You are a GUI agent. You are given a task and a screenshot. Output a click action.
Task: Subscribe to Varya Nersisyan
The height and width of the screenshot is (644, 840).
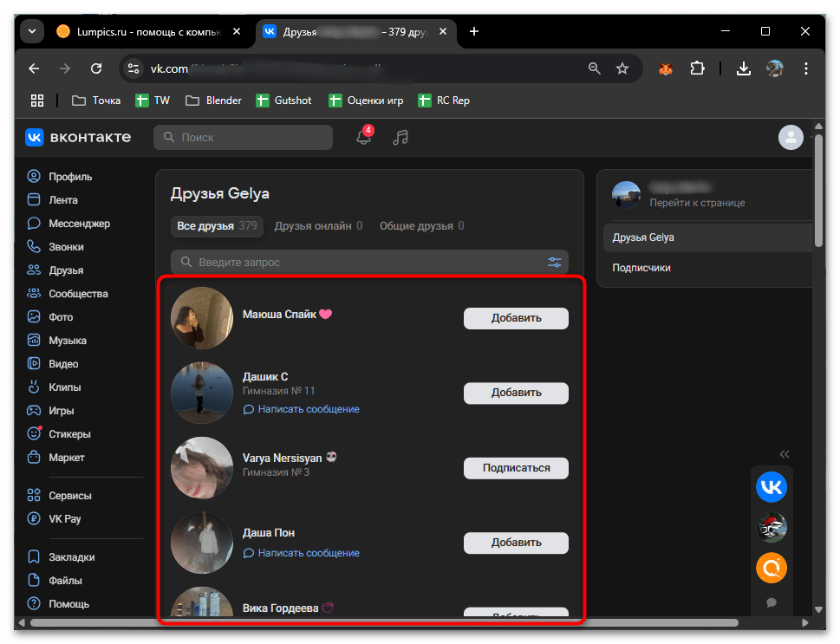coord(516,468)
